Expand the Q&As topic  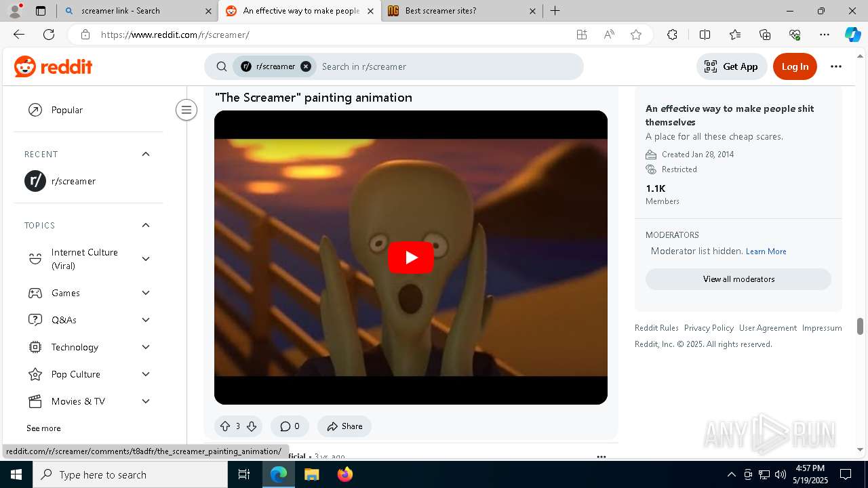pos(146,320)
